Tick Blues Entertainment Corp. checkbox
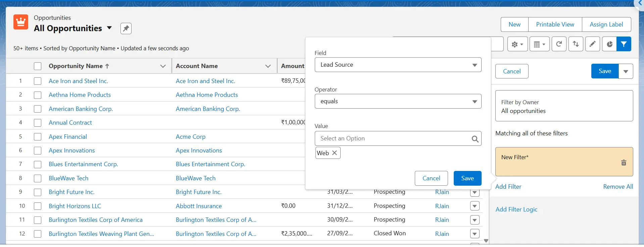This screenshot has height=247, width=644. pyautogui.click(x=38, y=165)
